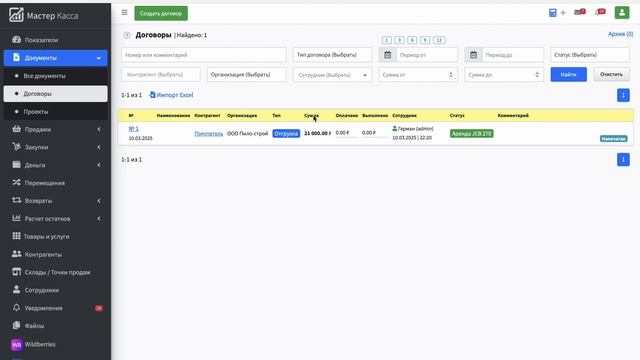Screen dimensions: 640x360
Task: Click the Отгрузка type badge
Action: pyautogui.click(x=286, y=133)
